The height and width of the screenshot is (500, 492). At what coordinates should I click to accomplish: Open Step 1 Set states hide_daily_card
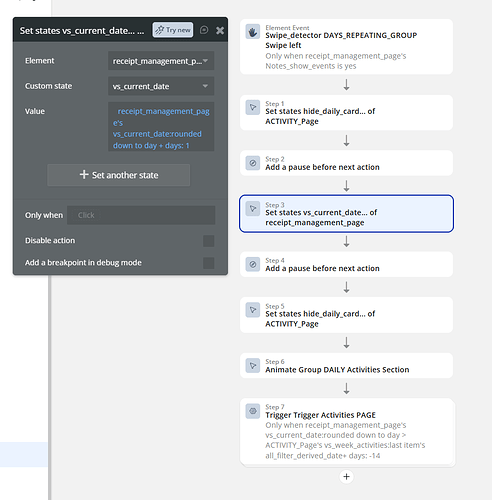tap(346, 113)
